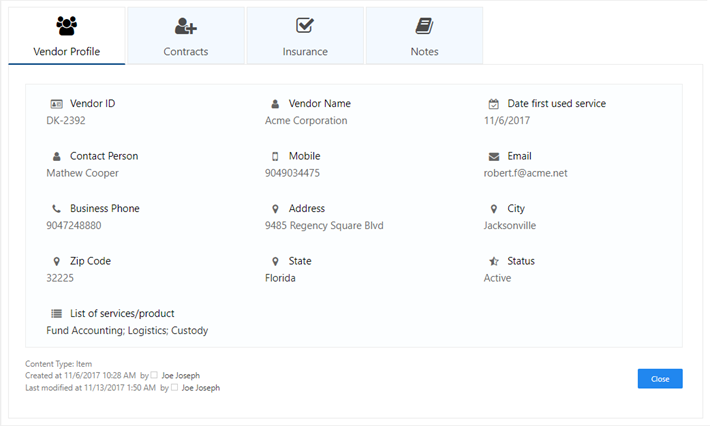This screenshot has height=426, width=710.
Task: Open Joe Joseph link on Last modified line
Action: [201, 388]
